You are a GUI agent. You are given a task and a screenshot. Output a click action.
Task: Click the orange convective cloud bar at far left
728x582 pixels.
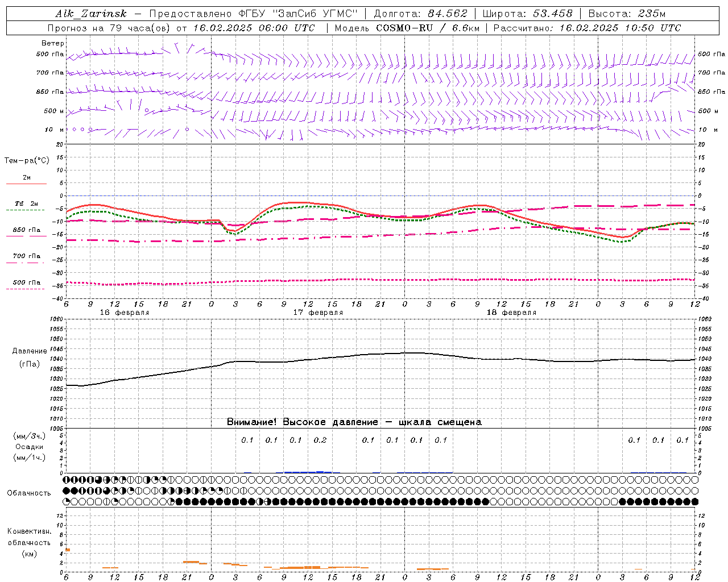[x=68, y=550]
